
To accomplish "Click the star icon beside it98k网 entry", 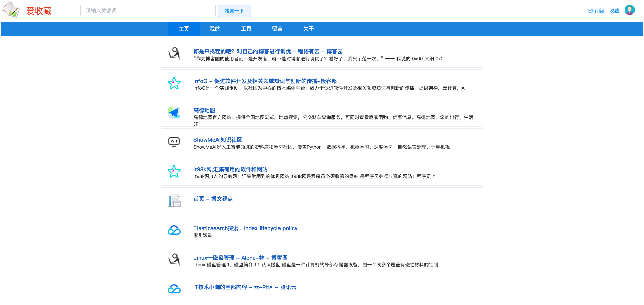I will 174,171.
